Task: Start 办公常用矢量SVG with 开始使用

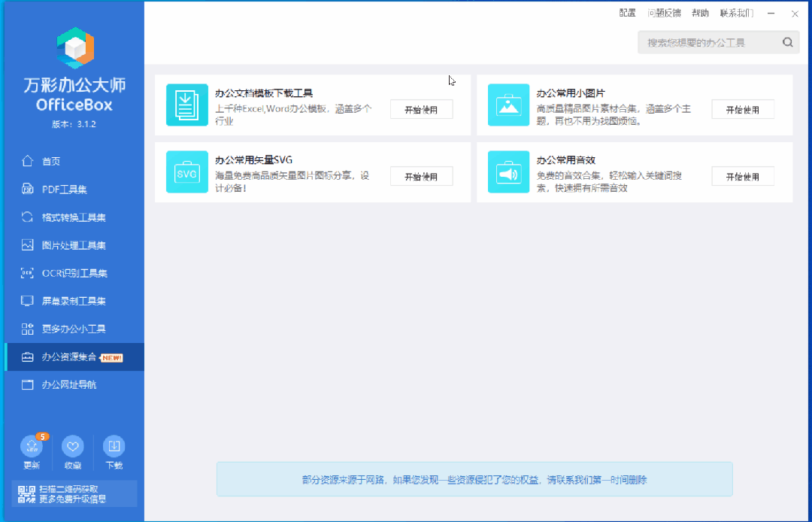Action: pos(422,177)
